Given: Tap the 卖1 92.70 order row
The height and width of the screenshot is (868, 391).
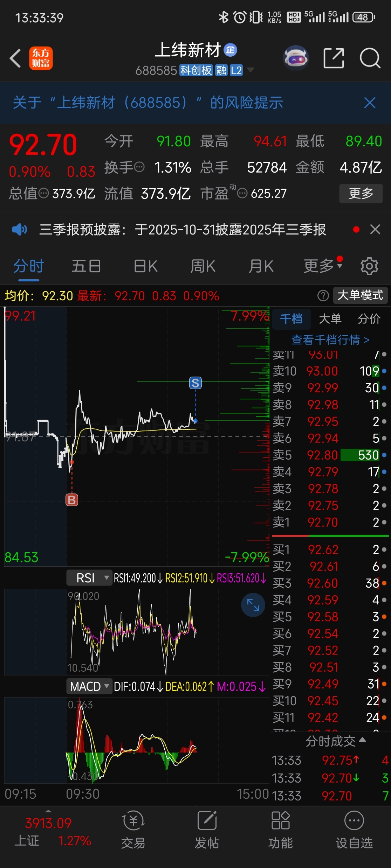Looking at the screenshot, I should point(330,522).
